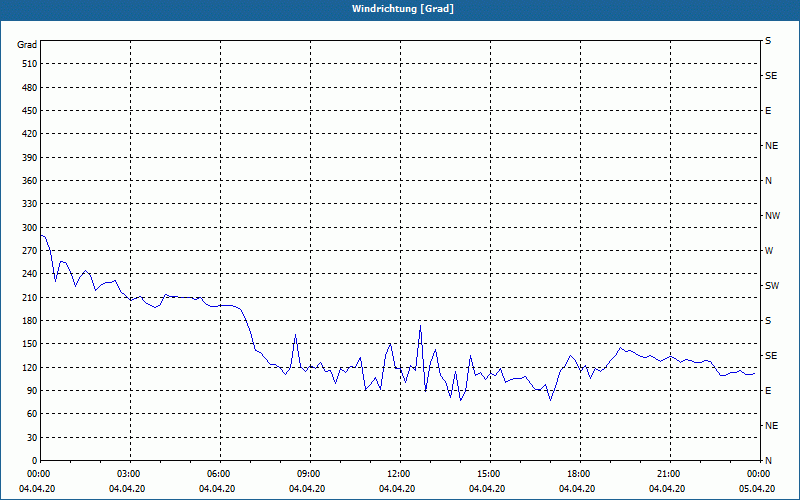
Task: Click the S compass label level with 180
Action: tap(768, 321)
